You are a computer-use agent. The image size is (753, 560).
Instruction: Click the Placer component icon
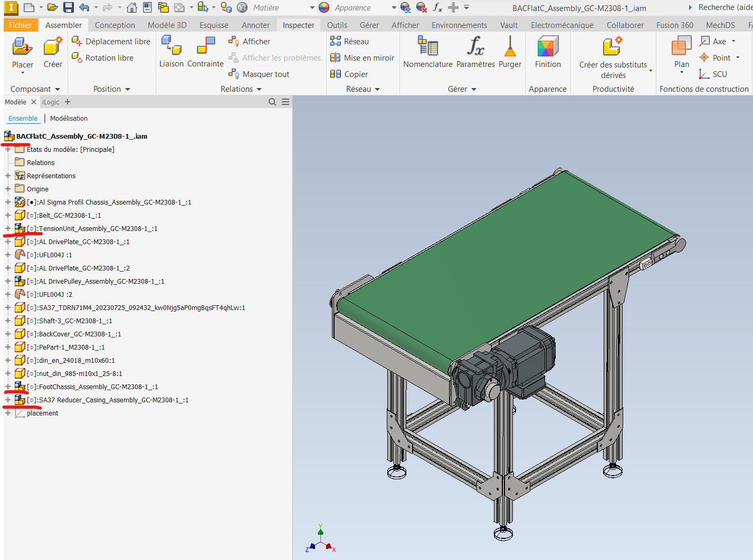tap(22, 47)
